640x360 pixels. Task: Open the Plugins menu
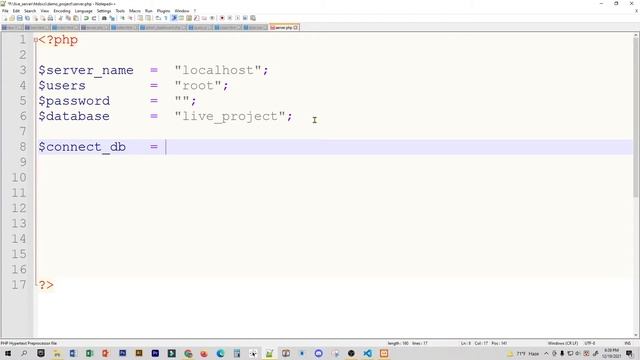click(163, 11)
